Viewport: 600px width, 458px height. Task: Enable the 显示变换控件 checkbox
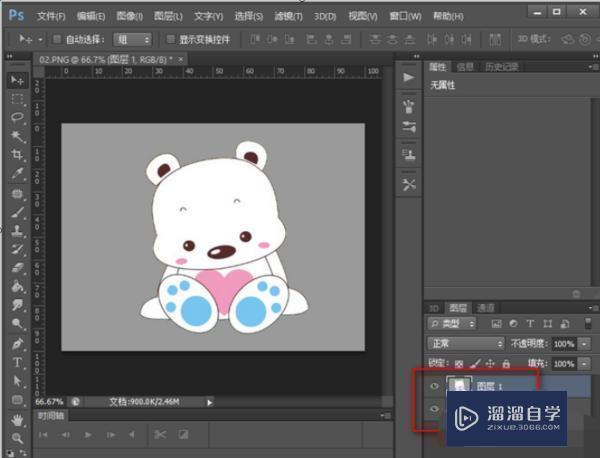[170, 39]
